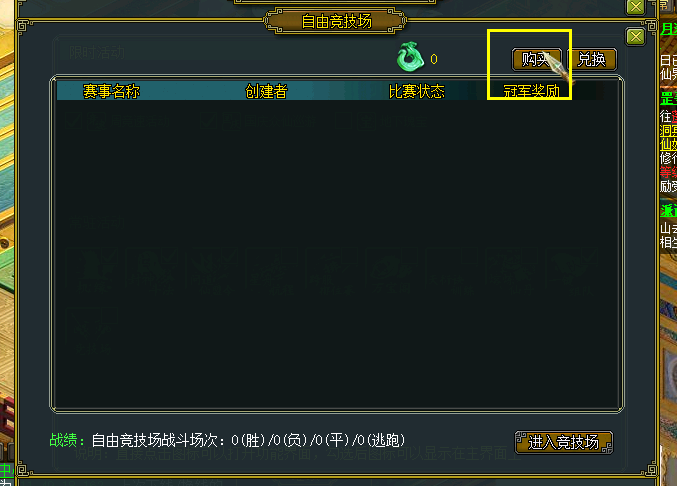
Task: Click the arena win/loss statistics text
Action: click(249, 440)
